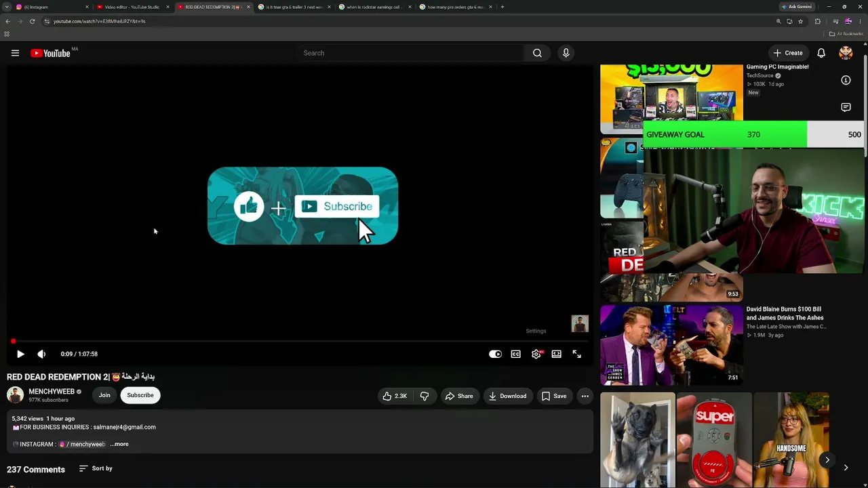The image size is (868, 488).
Task: Enter full screen mode
Action: (577, 354)
